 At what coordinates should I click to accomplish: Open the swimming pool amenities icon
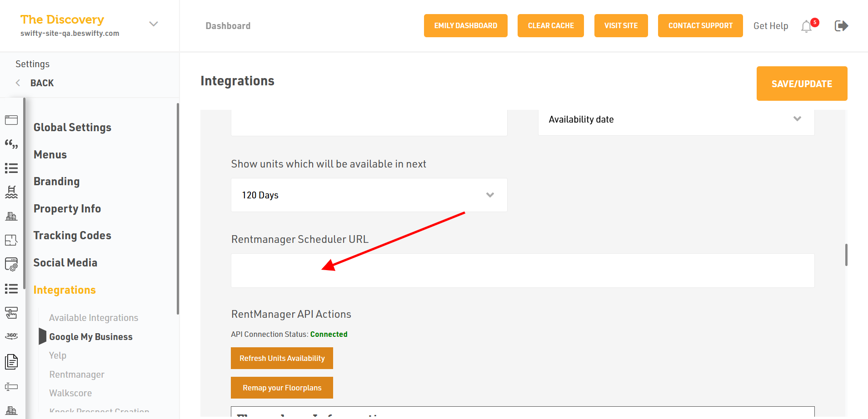[11, 192]
